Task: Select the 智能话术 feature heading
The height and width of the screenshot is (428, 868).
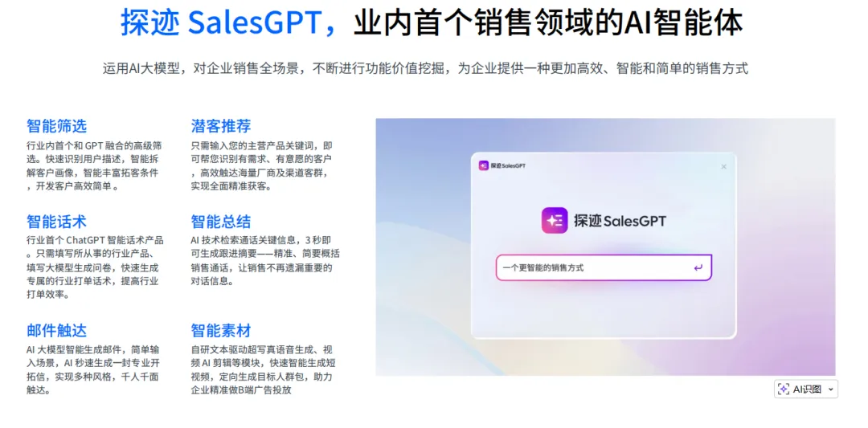Action: (x=56, y=222)
